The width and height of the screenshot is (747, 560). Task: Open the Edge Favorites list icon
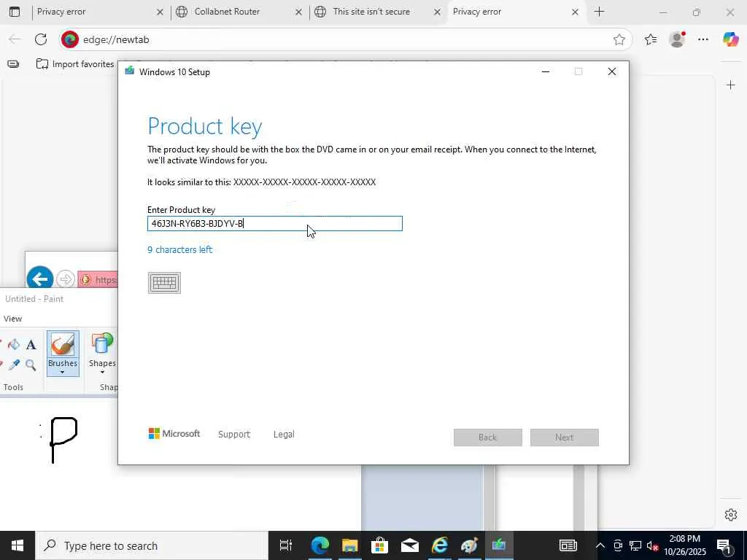point(651,39)
